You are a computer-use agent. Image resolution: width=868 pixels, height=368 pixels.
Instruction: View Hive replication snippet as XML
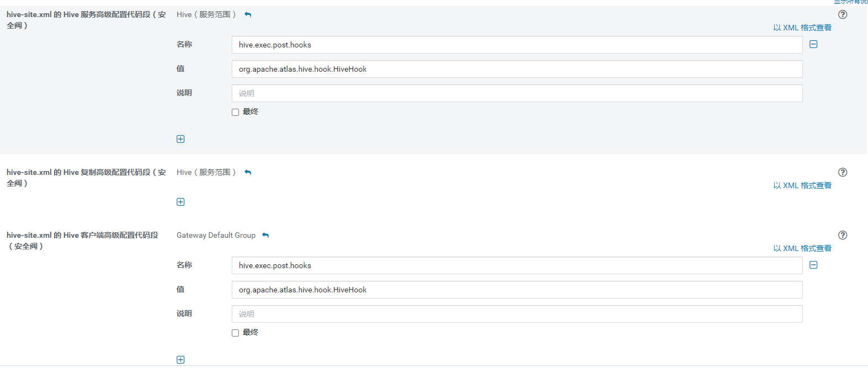point(802,185)
